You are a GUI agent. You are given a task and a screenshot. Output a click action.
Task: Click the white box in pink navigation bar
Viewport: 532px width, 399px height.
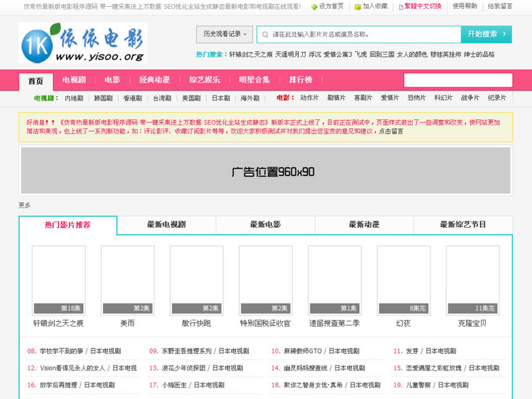pyautogui.click(x=458, y=80)
